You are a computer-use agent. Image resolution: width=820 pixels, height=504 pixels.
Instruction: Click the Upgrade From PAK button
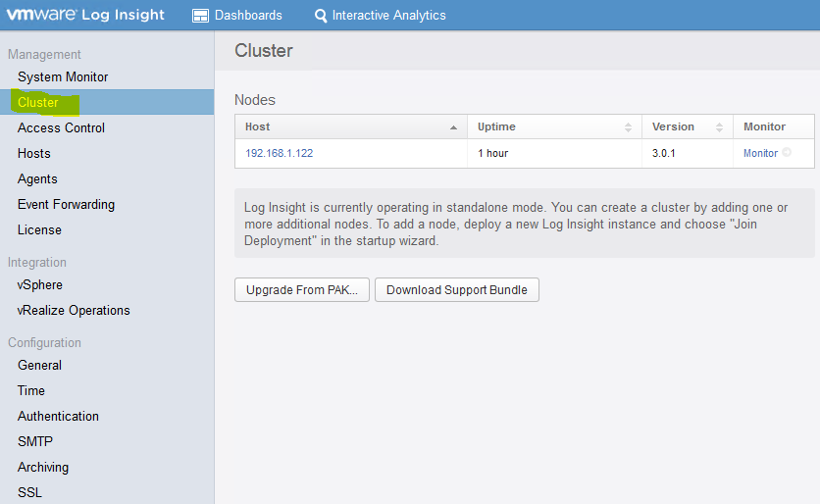pos(302,289)
